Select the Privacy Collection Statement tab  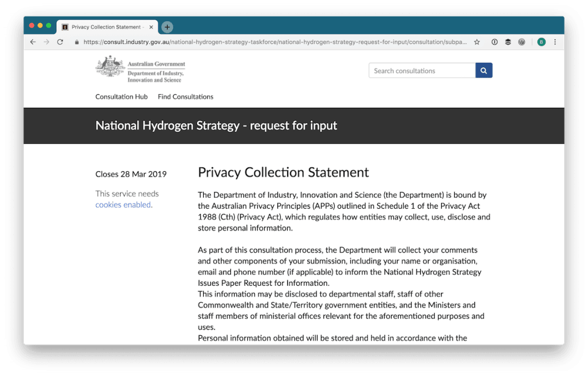[107, 27]
